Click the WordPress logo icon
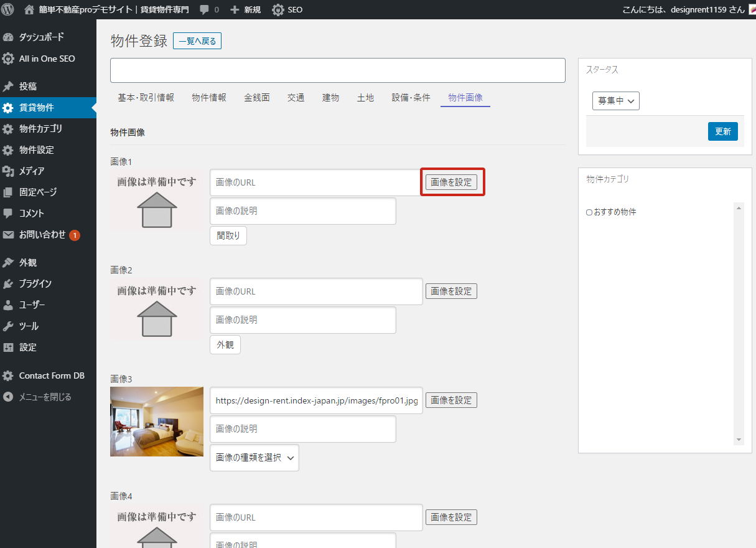The image size is (756, 548). 8,9
